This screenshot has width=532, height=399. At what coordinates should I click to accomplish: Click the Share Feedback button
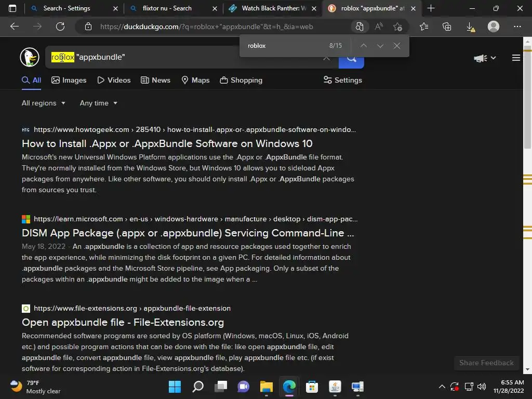pyautogui.click(x=486, y=363)
